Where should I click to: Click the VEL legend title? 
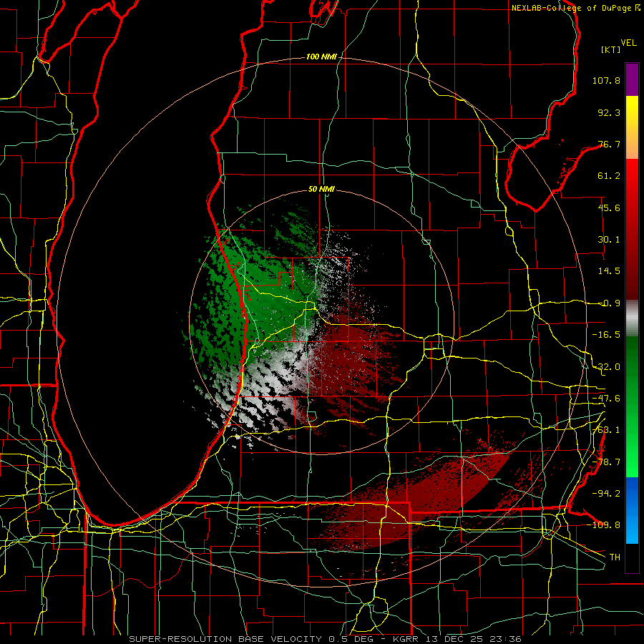[x=628, y=43]
